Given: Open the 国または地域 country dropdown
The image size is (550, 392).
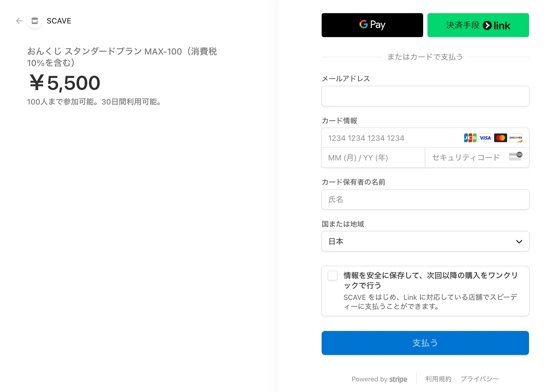Looking at the screenshot, I should [425, 241].
